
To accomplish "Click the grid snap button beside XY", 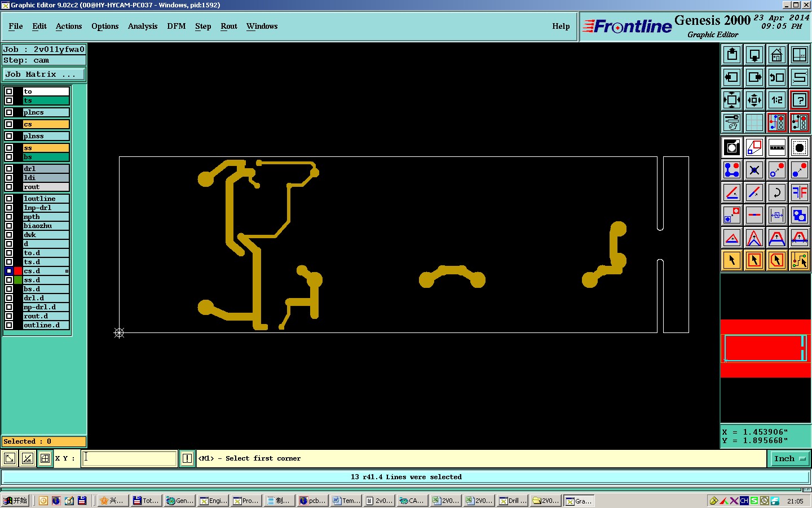I will (45, 458).
